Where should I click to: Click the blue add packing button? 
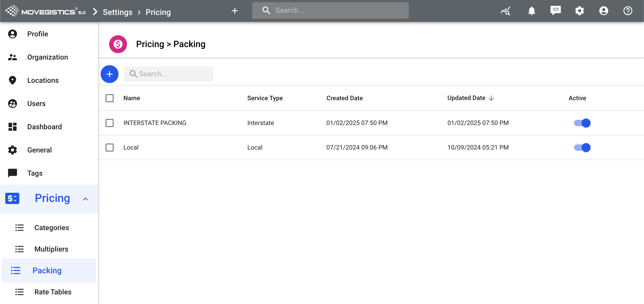109,74
